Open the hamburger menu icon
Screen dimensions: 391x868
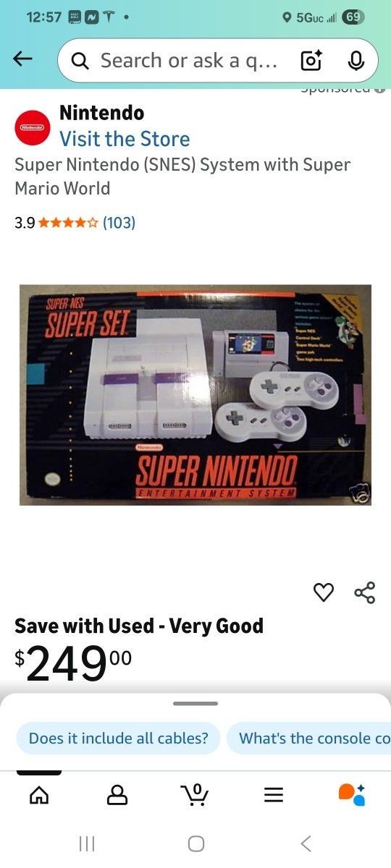273,796
